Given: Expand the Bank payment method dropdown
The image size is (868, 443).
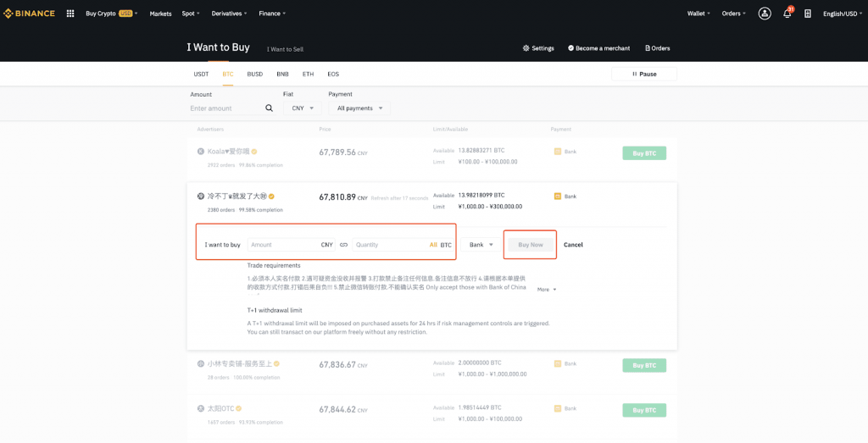Looking at the screenshot, I should [x=481, y=245].
